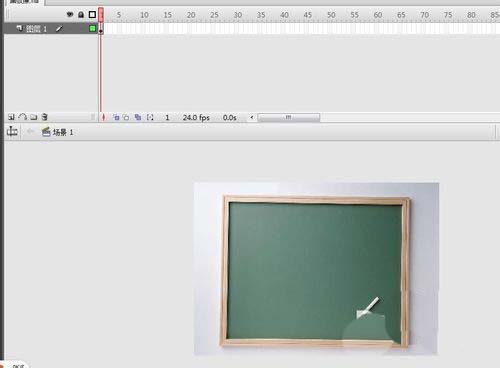This screenshot has height=368, width=500.
Task: Click the timeline toggle icon in edit bar
Action: coord(12,131)
